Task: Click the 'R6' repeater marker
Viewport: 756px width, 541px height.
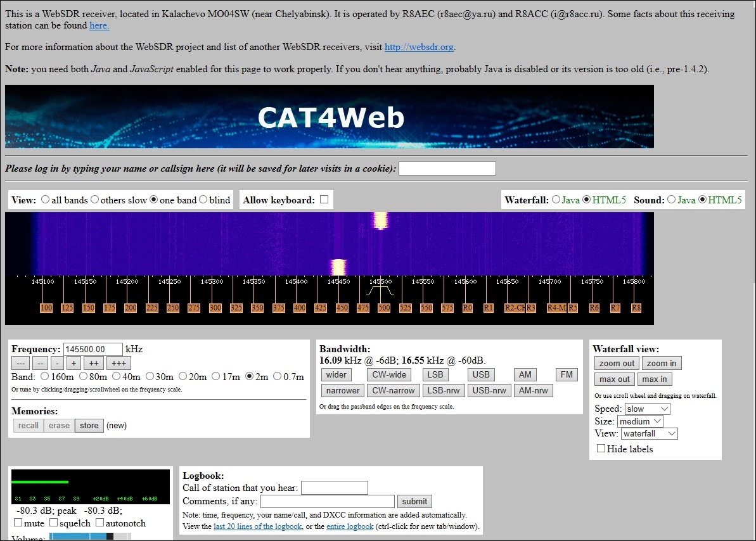Action: tap(594, 308)
